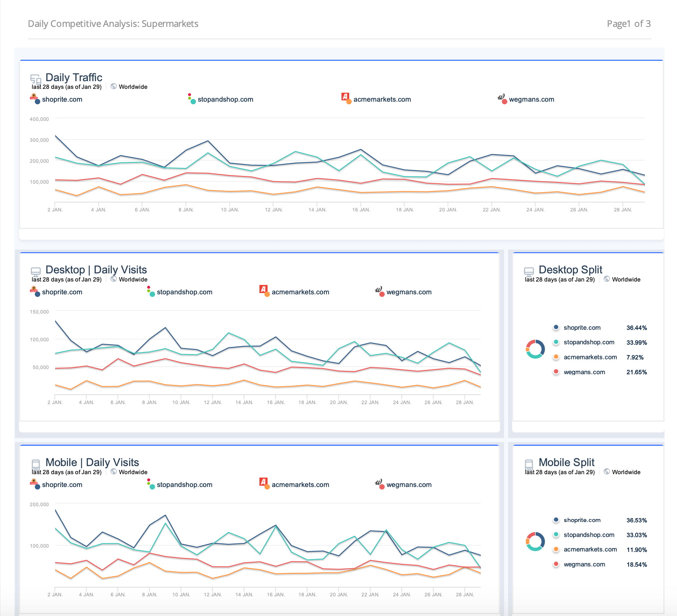Open stopandshop.com entry in Desktop Split
The width and height of the screenshot is (677, 616).
589,342
